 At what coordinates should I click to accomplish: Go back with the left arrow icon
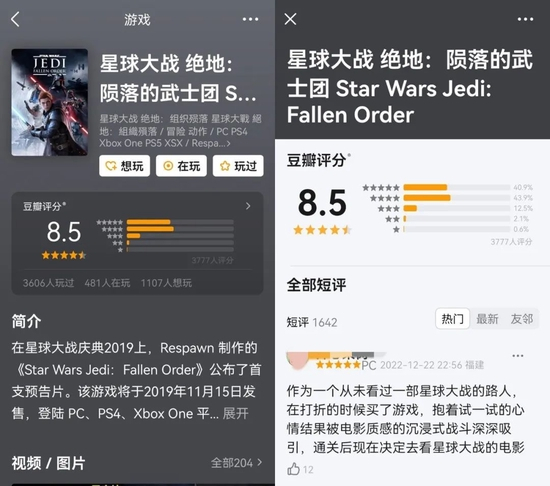pos(15,19)
